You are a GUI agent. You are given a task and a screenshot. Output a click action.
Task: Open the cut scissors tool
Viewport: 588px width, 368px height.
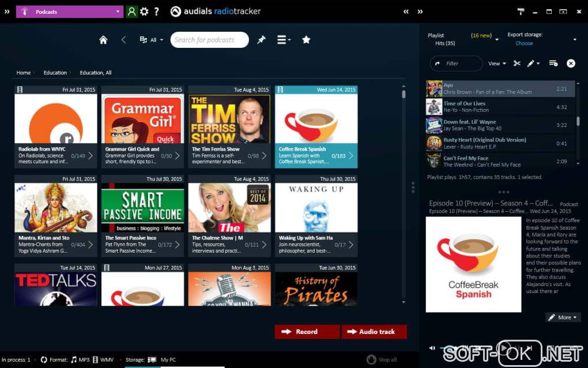pos(517,63)
